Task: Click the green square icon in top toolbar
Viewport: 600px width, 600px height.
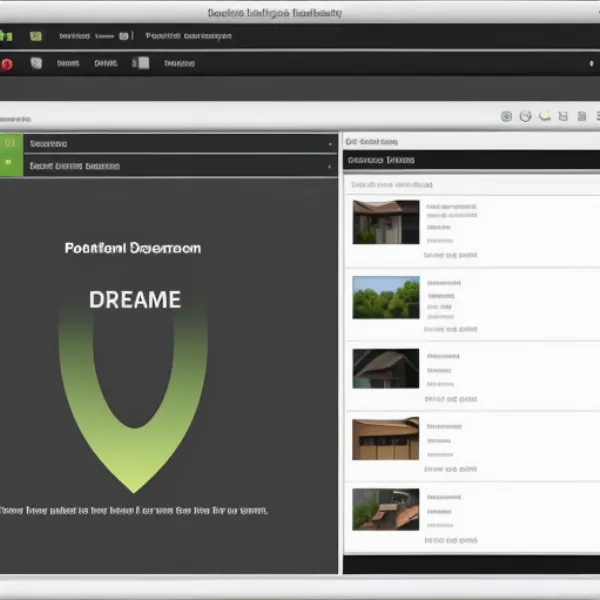Action: [36, 36]
